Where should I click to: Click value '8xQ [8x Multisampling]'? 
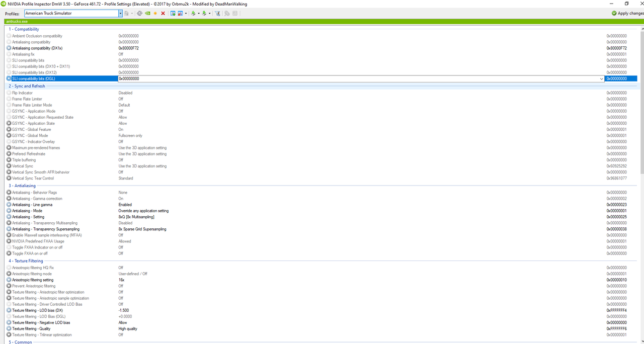tap(136, 217)
